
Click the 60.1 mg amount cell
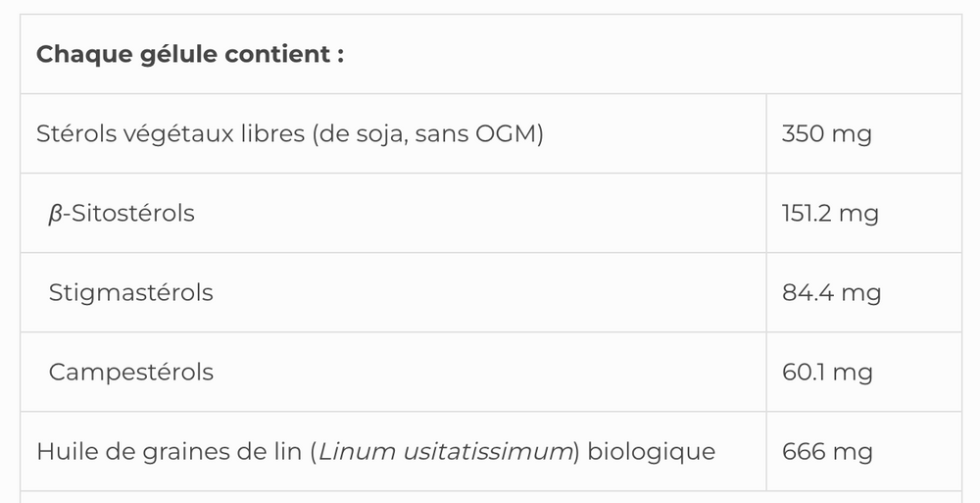coord(827,372)
